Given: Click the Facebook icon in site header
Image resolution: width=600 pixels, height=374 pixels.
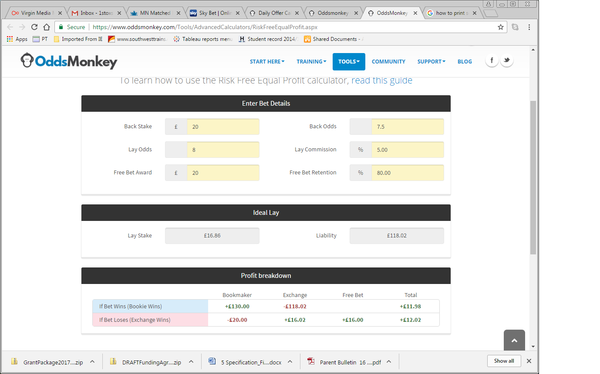Looking at the screenshot, I should tap(492, 60).
